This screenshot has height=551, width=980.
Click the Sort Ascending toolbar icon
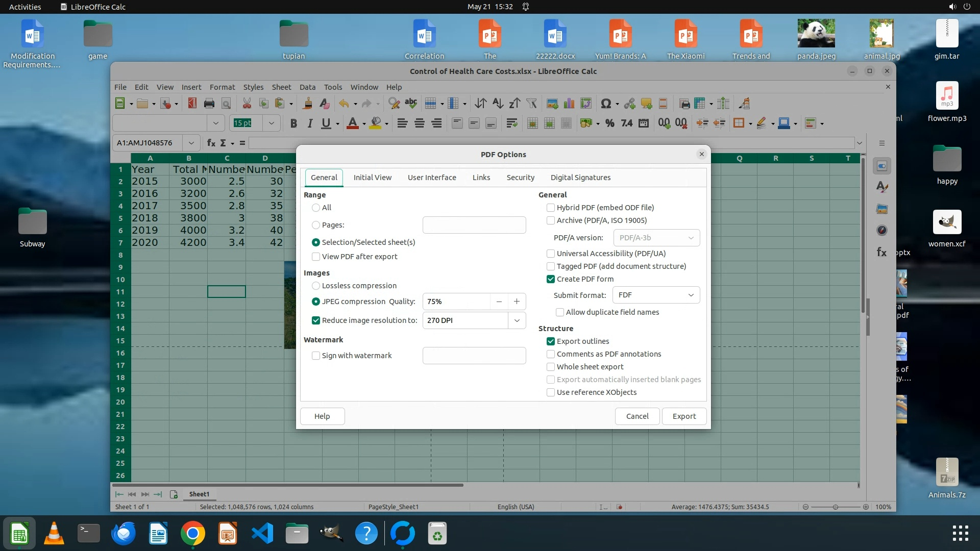[x=498, y=104]
